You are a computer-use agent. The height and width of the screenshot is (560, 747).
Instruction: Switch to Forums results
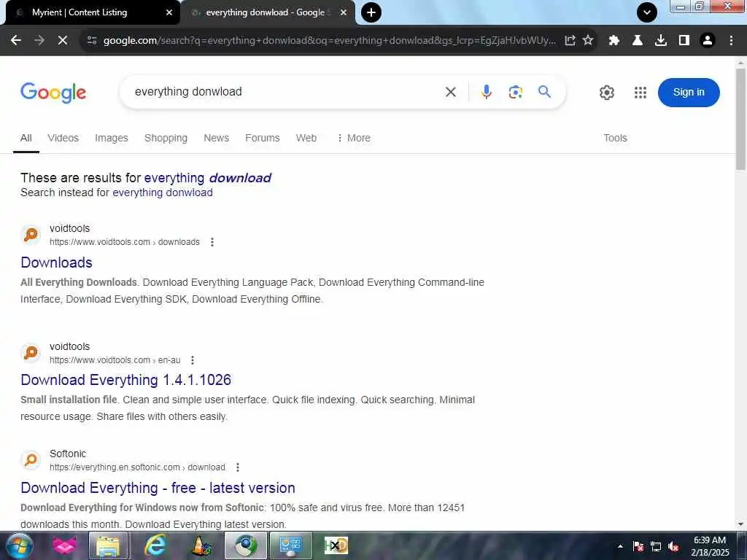point(263,138)
